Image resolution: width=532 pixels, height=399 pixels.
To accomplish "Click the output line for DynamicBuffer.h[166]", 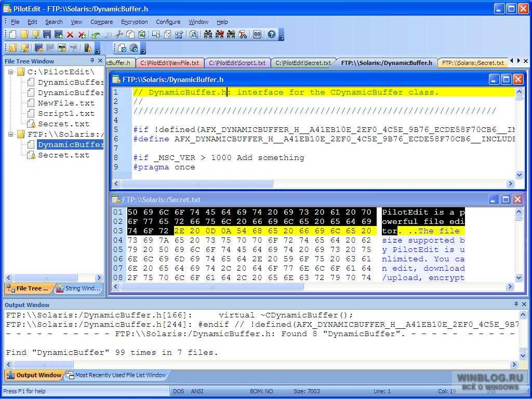I will tap(179, 315).
